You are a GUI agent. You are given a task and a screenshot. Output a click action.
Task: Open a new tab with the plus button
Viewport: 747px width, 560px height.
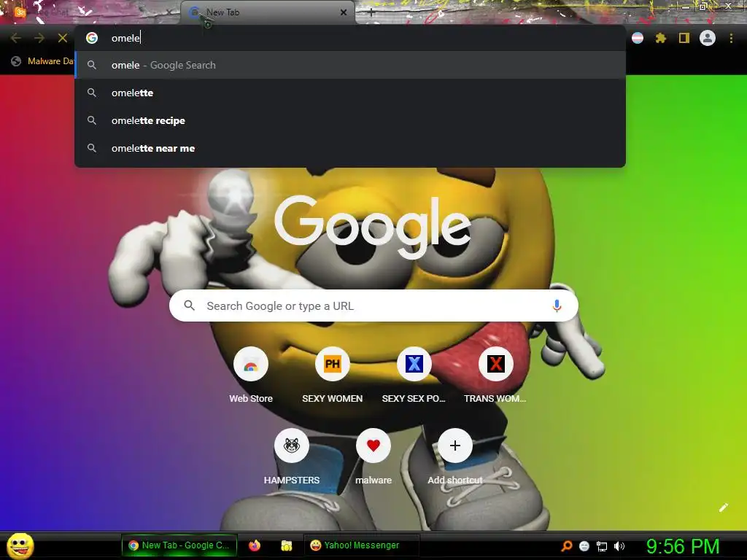pos(371,12)
